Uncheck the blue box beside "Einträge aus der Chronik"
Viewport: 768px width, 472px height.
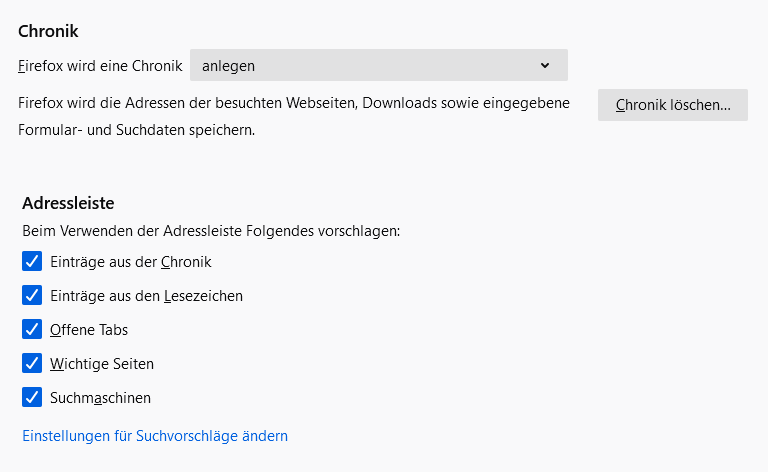coord(32,262)
